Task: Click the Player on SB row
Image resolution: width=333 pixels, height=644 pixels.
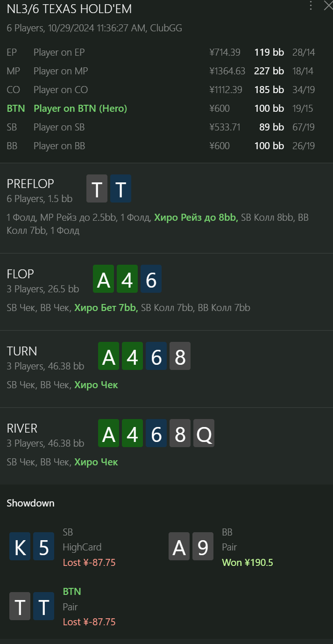Action: tap(166, 127)
